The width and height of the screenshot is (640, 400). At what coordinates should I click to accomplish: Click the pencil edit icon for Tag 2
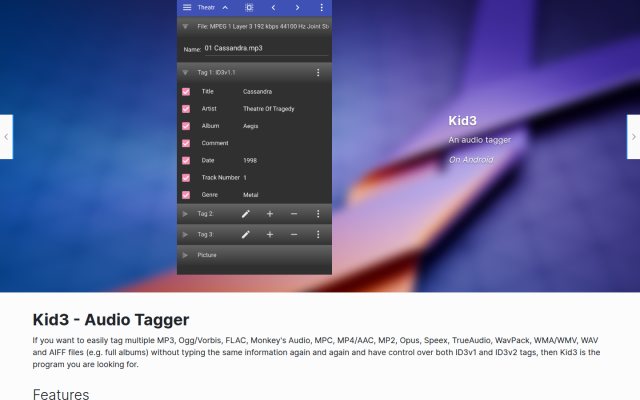coord(245,214)
